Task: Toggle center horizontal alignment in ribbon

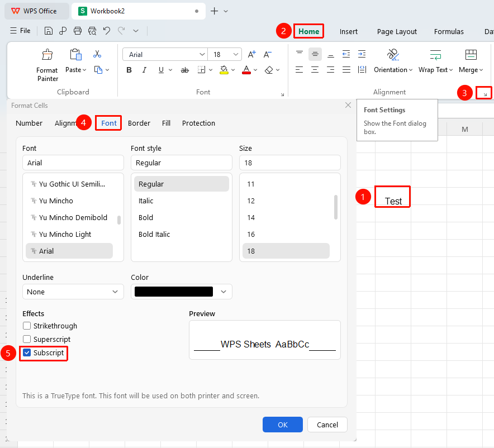Action: pyautogui.click(x=315, y=70)
